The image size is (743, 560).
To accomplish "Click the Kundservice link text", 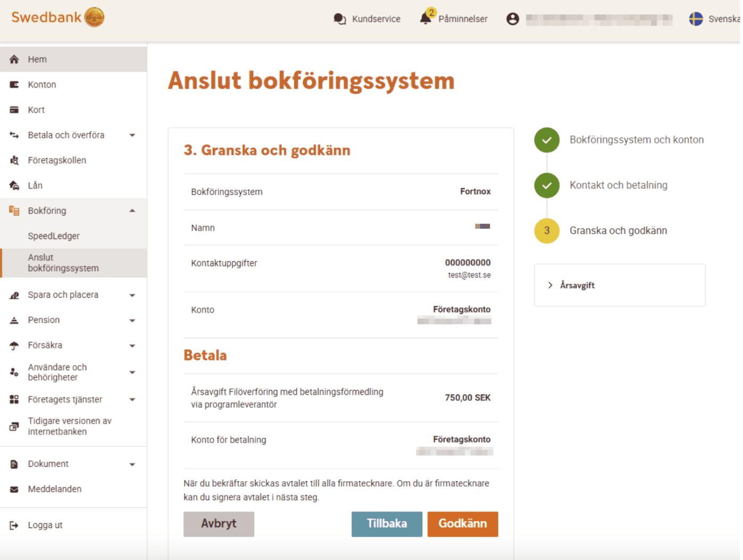I will click(376, 19).
